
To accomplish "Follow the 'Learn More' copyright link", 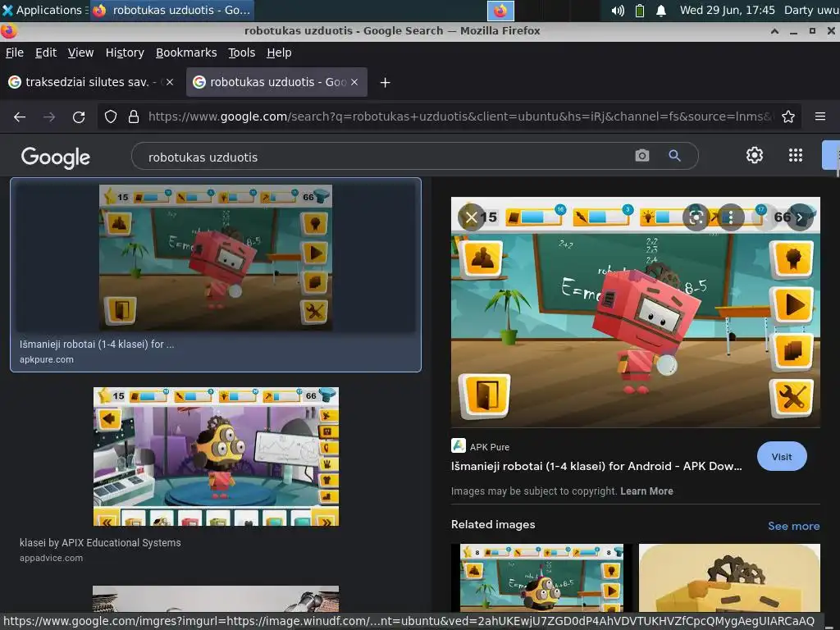I will pyautogui.click(x=646, y=491).
